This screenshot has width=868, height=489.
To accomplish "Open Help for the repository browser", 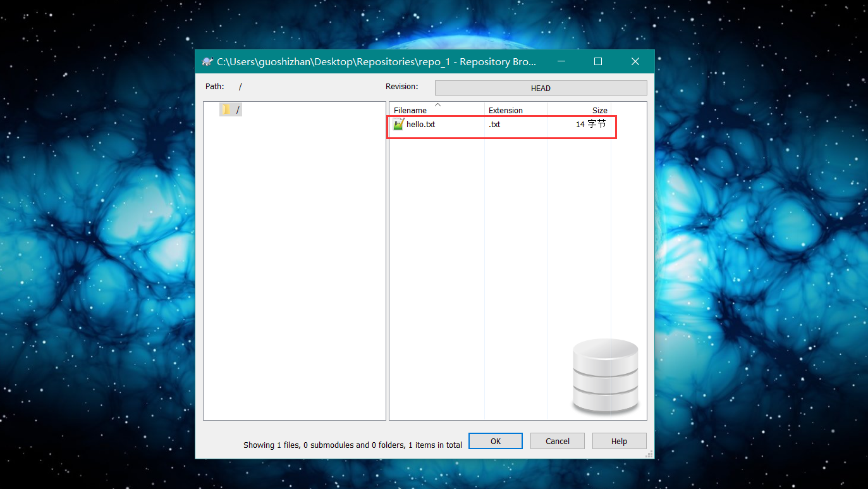I will click(x=619, y=441).
